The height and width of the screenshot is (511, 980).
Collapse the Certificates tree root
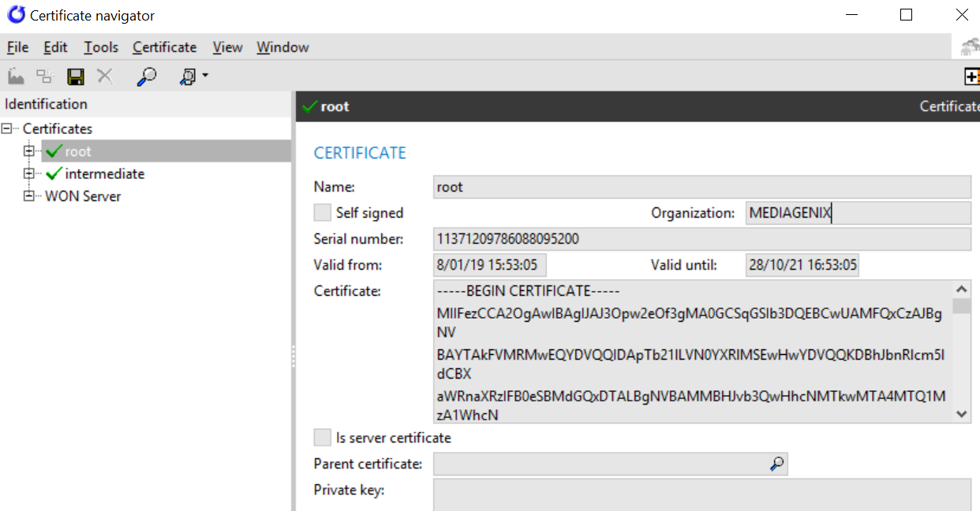6,128
